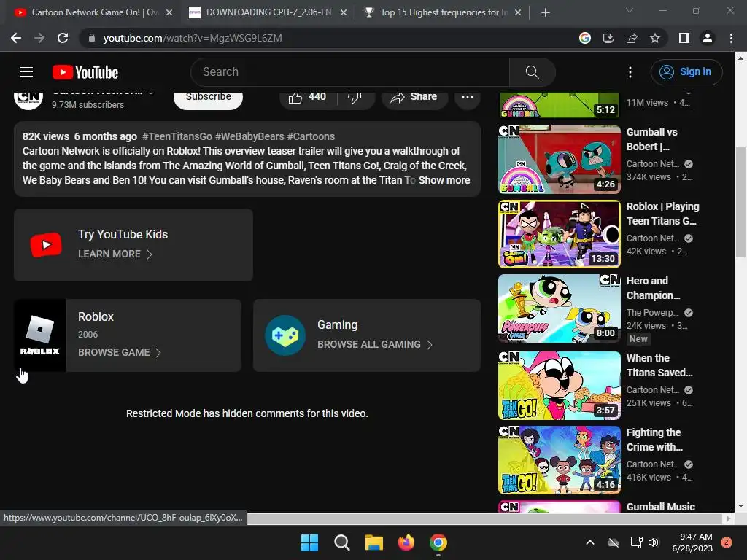This screenshot has height=560, width=747.
Task: Close the Cartoon Network tab
Action: [x=169, y=13]
